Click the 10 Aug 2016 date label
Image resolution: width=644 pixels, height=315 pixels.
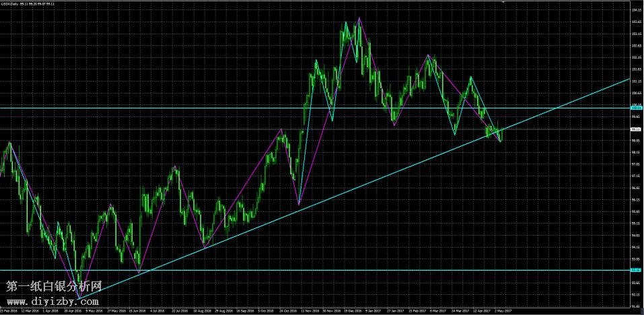(x=202, y=311)
